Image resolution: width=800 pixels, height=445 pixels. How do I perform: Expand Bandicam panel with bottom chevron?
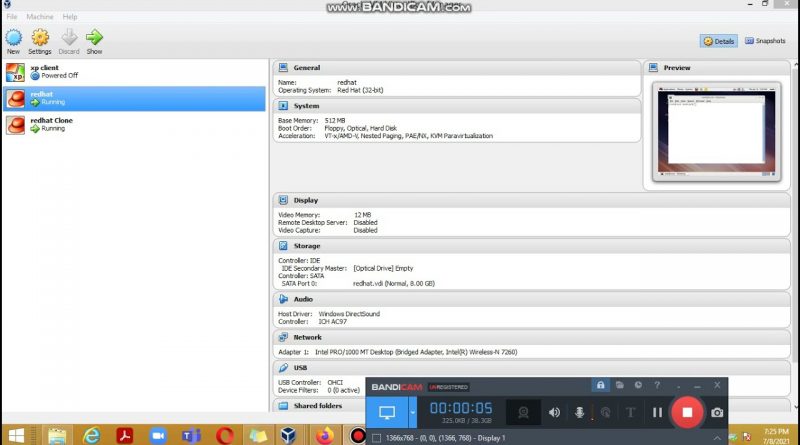click(717, 438)
